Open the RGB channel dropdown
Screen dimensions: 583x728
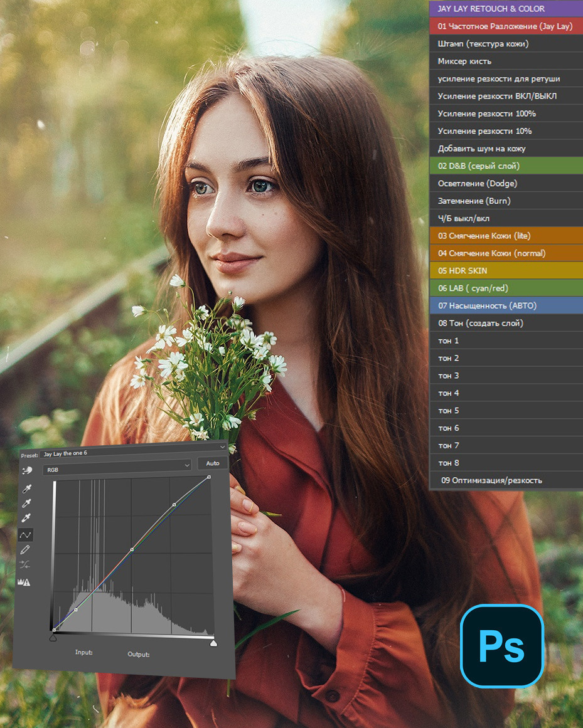tap(116, 465)
